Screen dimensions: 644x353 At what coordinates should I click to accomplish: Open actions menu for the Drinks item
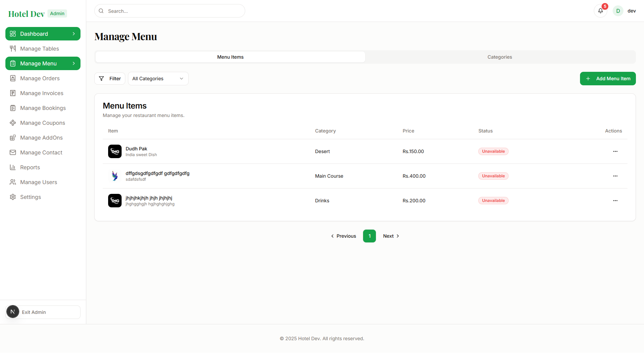coord(615,201)
